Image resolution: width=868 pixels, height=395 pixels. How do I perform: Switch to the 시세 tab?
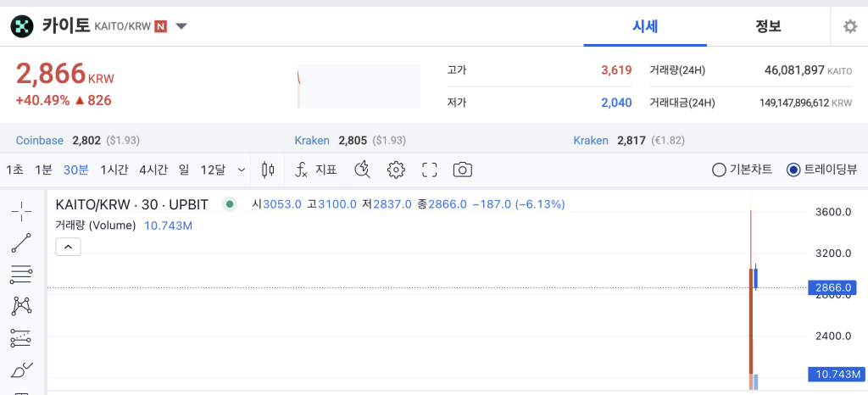[x=645, y=26]
